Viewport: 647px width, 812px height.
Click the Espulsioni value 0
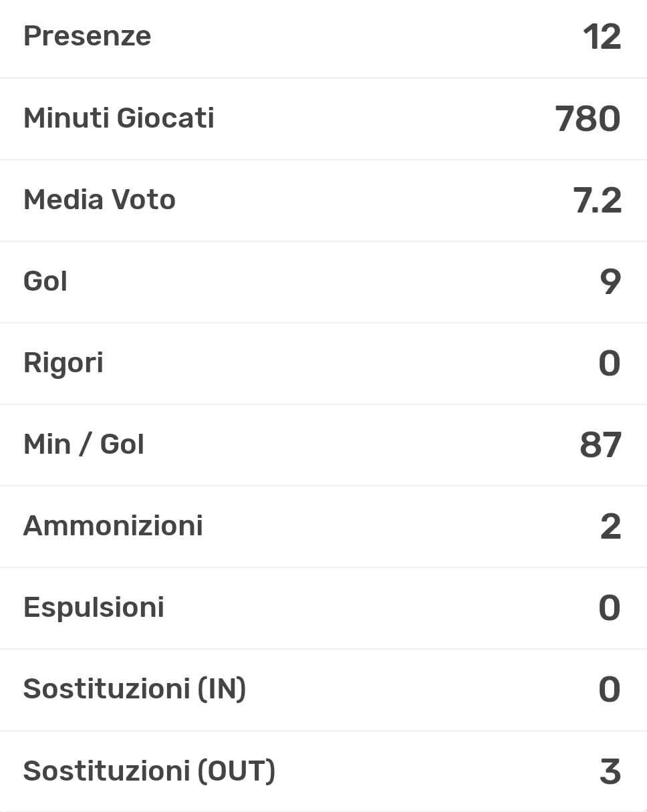point(609,608)
